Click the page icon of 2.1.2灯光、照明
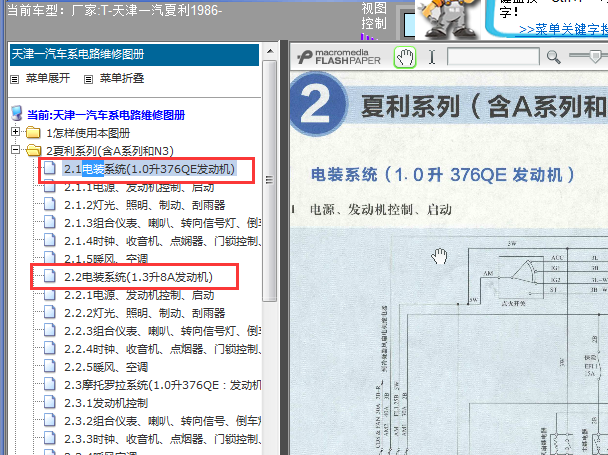The height and width of the screenshot is (455, 608). pyautogui.click(x=50, y=204)
